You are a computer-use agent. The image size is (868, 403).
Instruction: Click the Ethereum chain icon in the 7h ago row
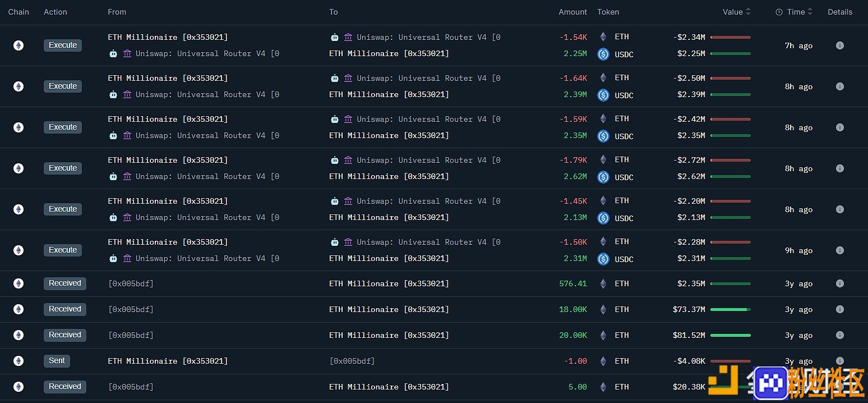pos(19,45)
